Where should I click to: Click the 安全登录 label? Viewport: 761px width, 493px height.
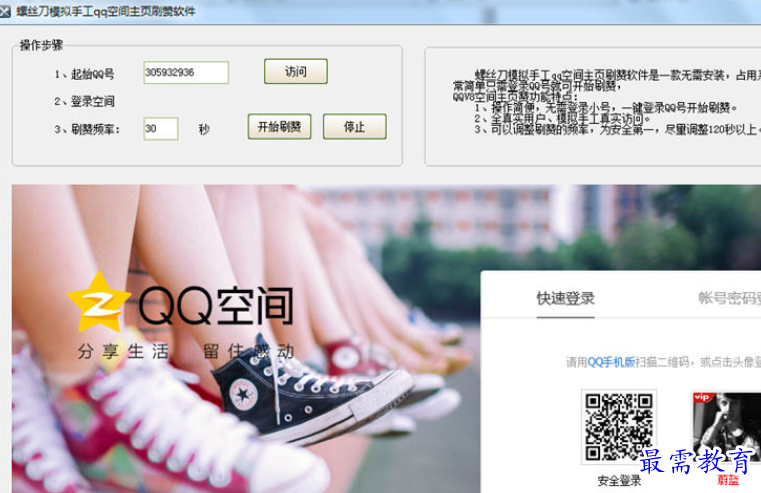coord(619,480)
